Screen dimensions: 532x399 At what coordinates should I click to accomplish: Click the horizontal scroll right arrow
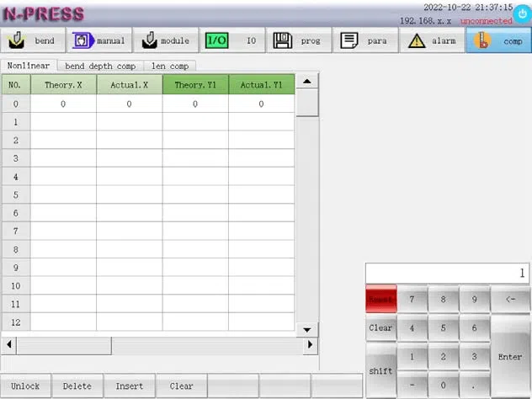click(x=310, y=345)
